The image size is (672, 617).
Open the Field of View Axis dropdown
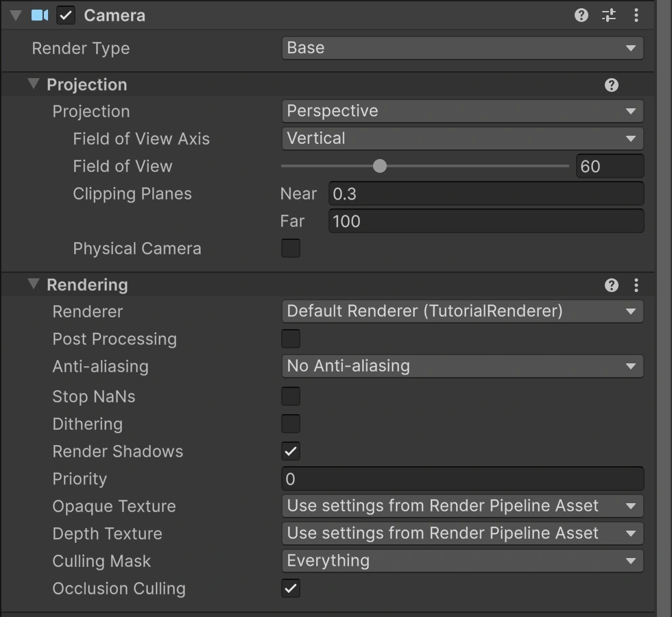pos(462,138)
